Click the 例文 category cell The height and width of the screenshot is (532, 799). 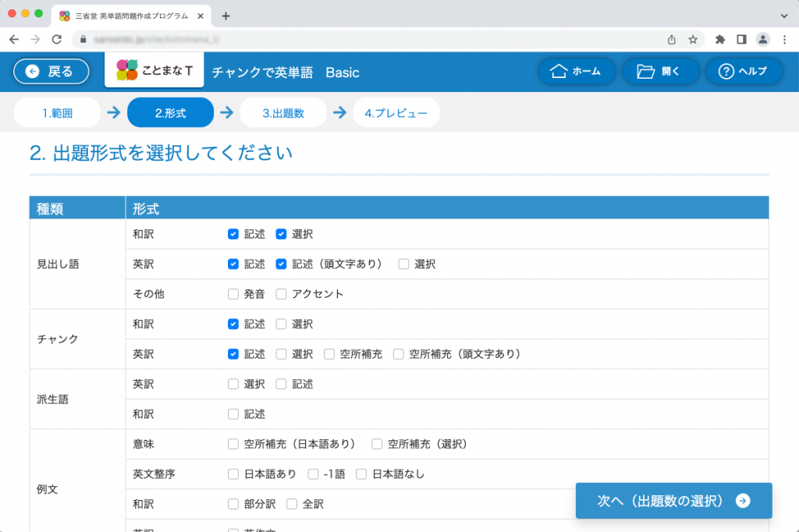pyautogui.click(x=77, y=481)
